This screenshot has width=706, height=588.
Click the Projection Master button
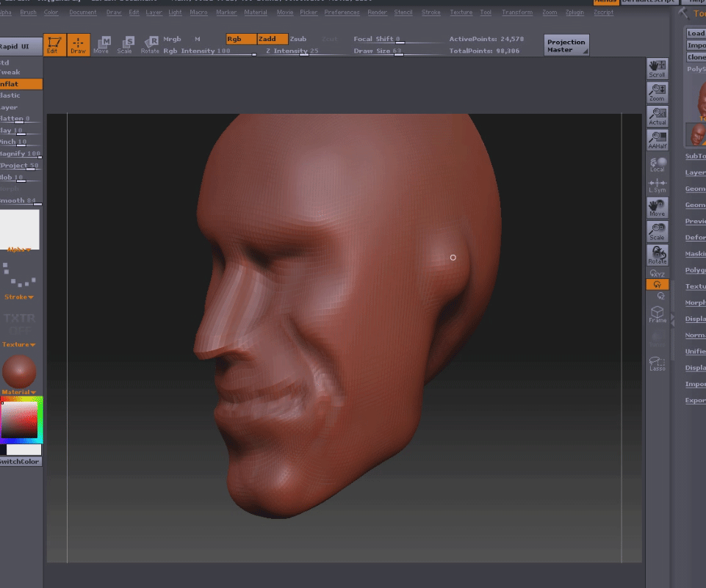click(566, 46)
